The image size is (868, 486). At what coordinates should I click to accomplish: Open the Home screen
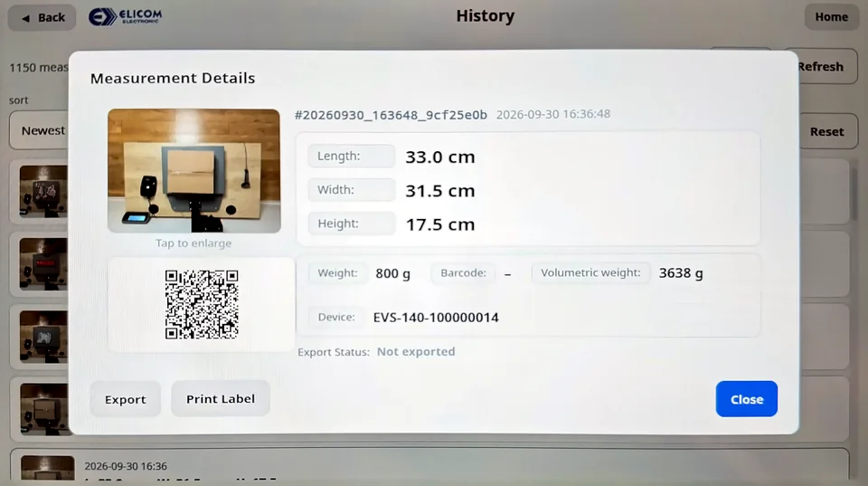(831, 17)
